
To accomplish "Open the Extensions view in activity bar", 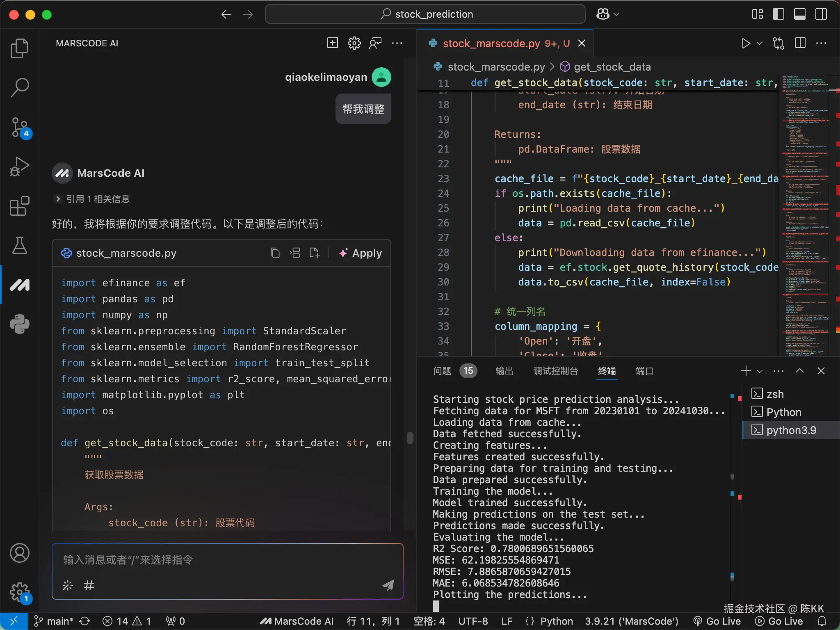I will 19,206.
